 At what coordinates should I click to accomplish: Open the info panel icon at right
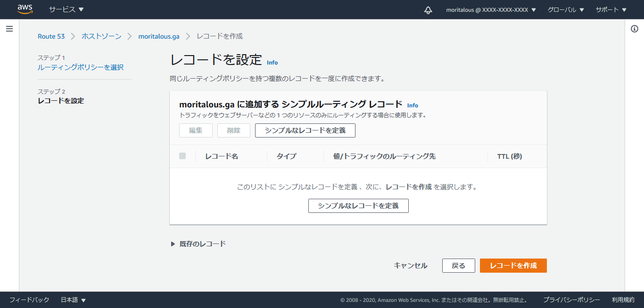tap(634, 29)
